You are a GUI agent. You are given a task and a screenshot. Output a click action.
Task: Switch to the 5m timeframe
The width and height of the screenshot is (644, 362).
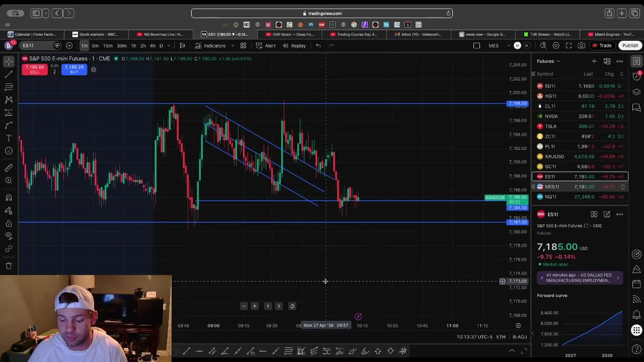point(95,46)
